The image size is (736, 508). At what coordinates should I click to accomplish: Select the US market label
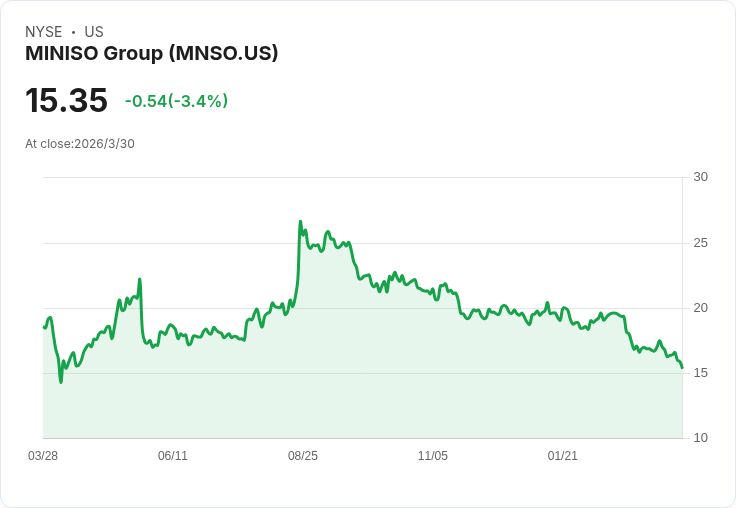click(x=94, y=32)
